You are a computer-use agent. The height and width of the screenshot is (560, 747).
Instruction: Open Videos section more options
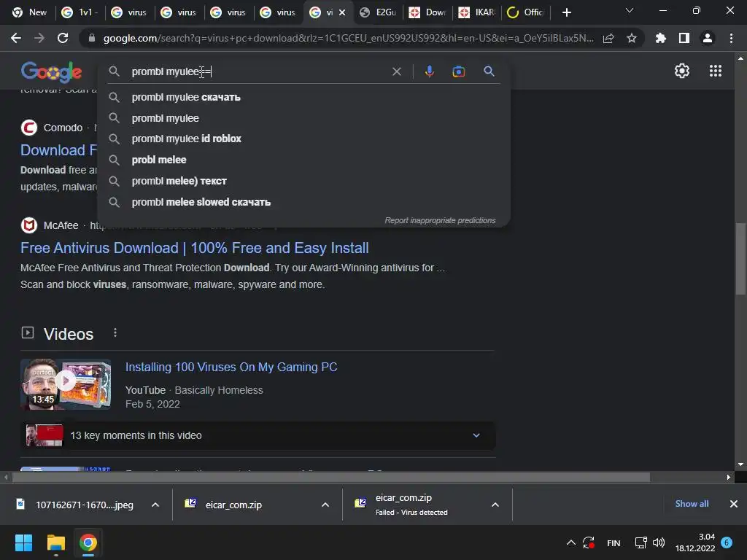point(115,332)
